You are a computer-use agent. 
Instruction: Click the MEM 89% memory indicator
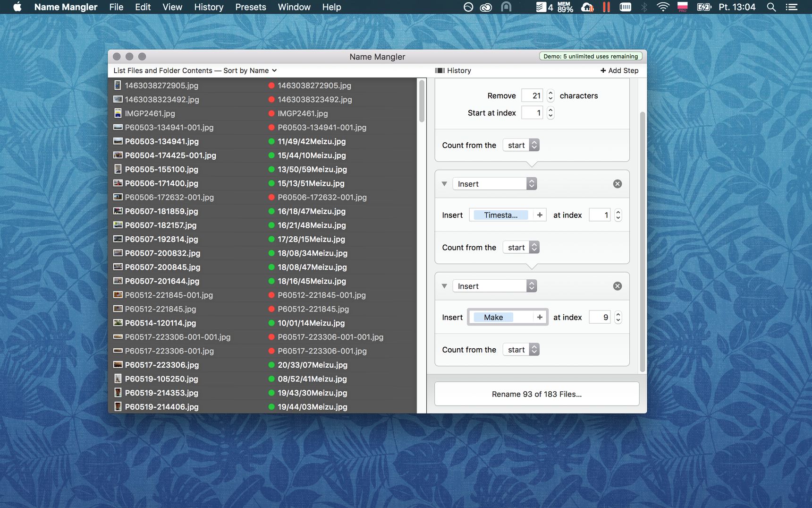[565, 7]
